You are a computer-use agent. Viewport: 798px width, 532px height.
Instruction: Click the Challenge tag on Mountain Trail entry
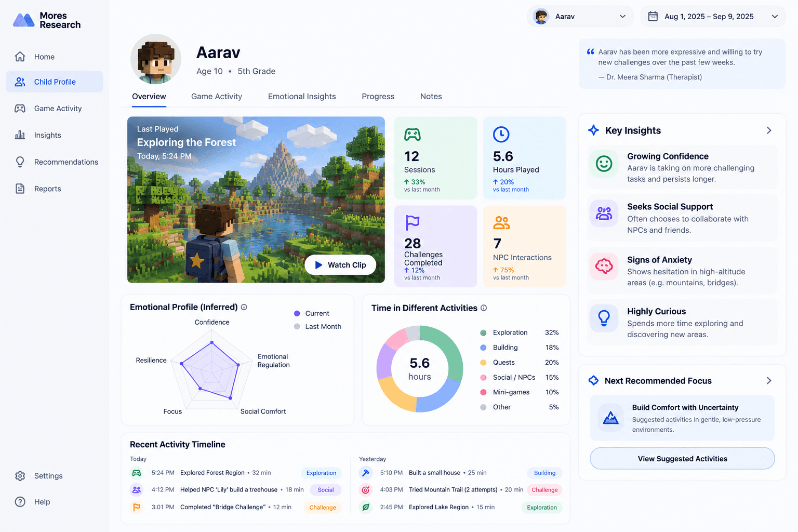tap(544, 490)
